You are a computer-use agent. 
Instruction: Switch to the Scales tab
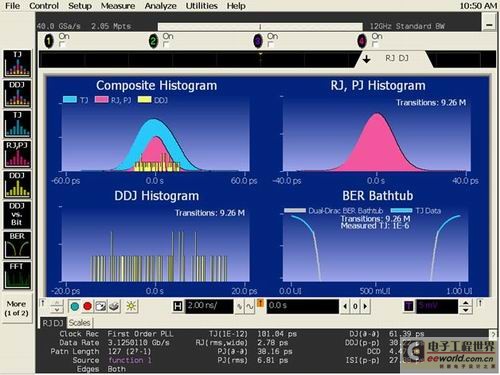tap(79, 323)
